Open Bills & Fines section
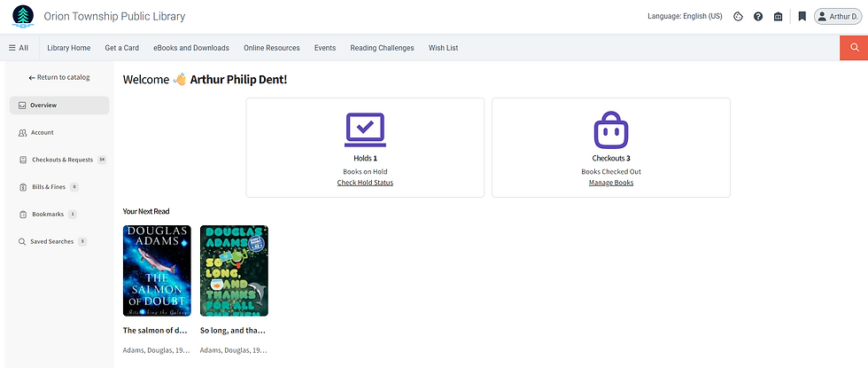This screenshot has height=368, width=868. 59,187
